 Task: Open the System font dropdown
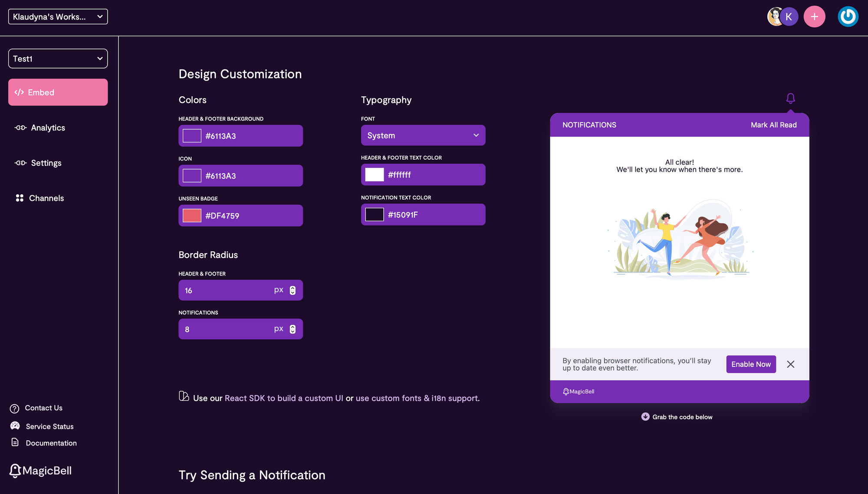pyautogui.click(x=423, y=135)
